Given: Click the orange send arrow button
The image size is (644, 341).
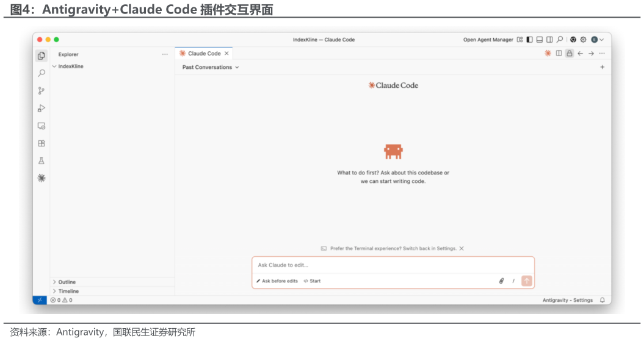Looking at the screenshot, I should 527,281.
